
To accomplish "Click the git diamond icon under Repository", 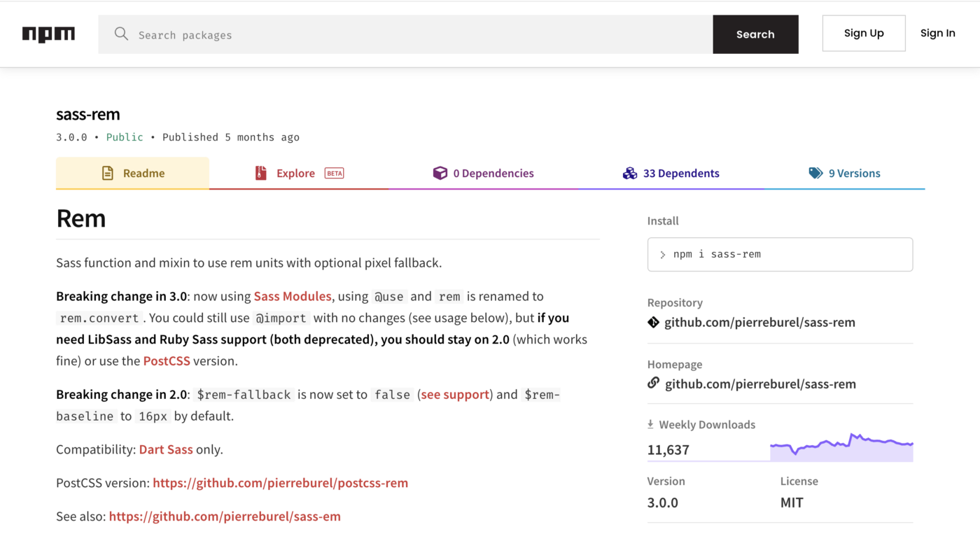I will coord(653,322).
